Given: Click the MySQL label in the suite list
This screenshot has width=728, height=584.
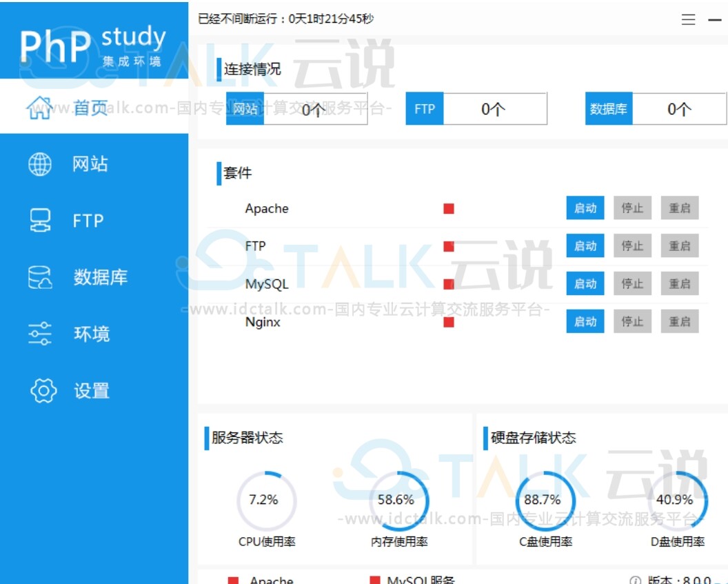Looking at the screenshot, I should (x=267, y=284).
